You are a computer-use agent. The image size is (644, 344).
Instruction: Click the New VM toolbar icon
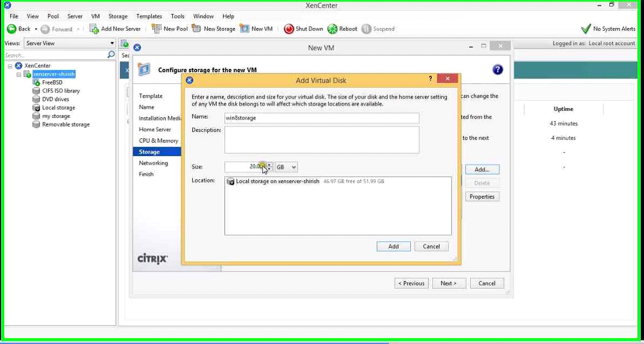(244, 29)
